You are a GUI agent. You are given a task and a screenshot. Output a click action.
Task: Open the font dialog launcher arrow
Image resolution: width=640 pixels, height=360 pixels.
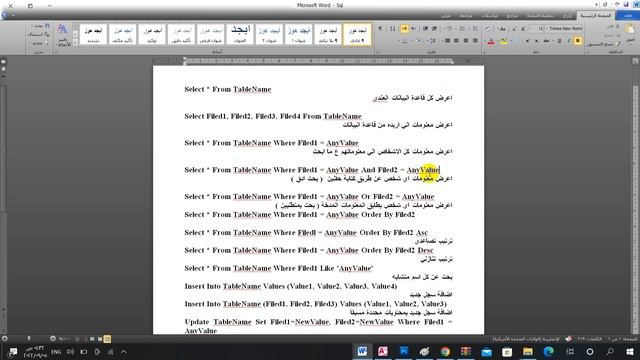click(484, 52)
